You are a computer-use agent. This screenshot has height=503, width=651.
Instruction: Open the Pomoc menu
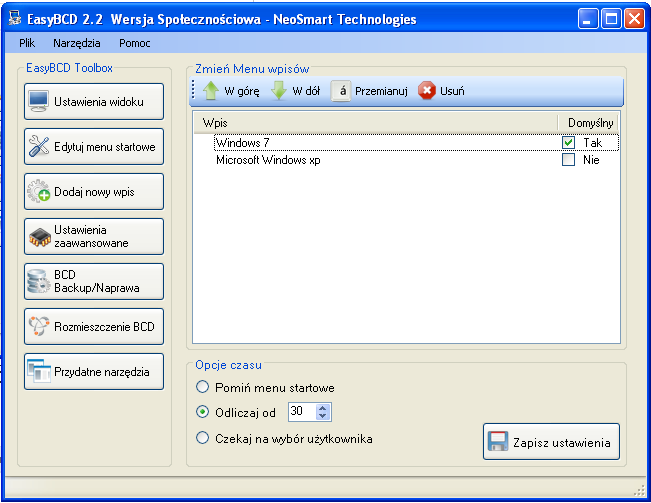(135, 43)
